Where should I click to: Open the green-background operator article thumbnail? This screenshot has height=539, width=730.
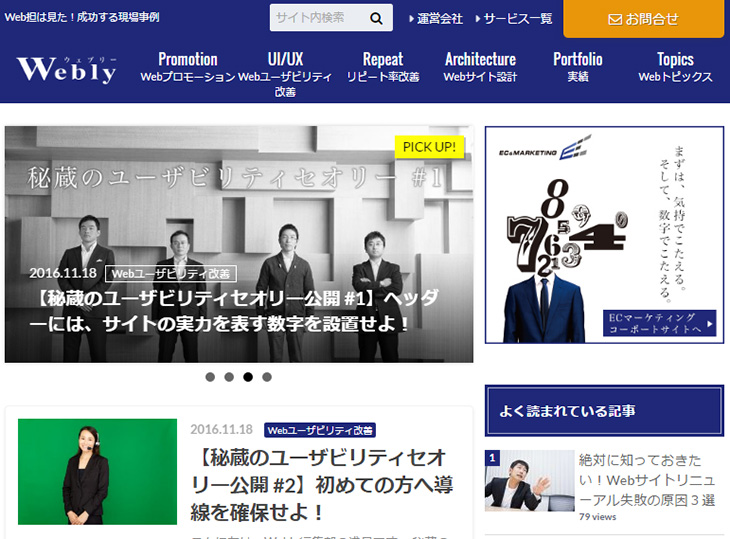tap(97, 472)
